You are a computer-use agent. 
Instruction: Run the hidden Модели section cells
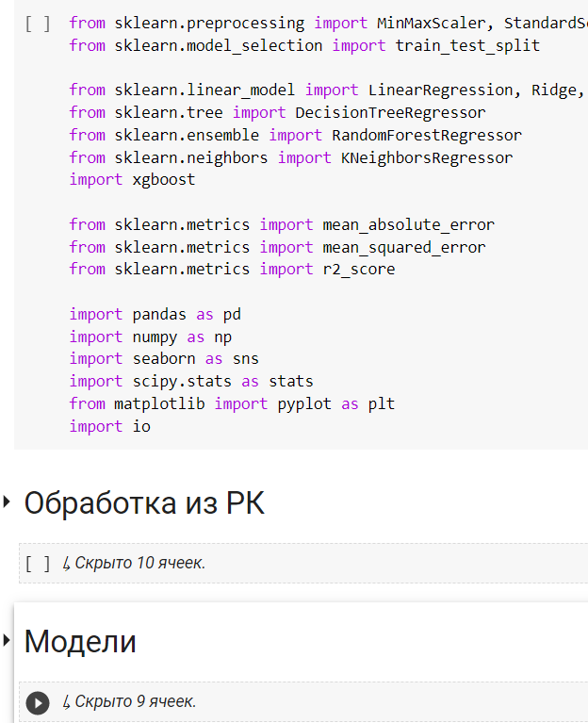coord(38,702)
